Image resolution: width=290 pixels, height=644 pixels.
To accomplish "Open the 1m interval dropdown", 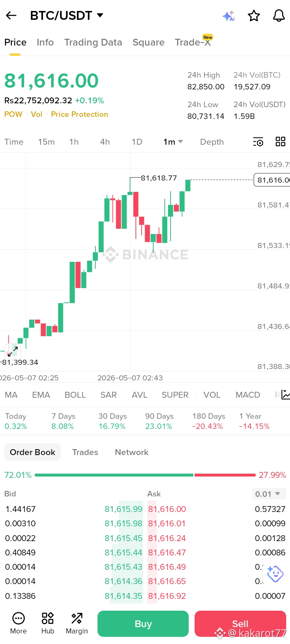I will coord(173,142).
